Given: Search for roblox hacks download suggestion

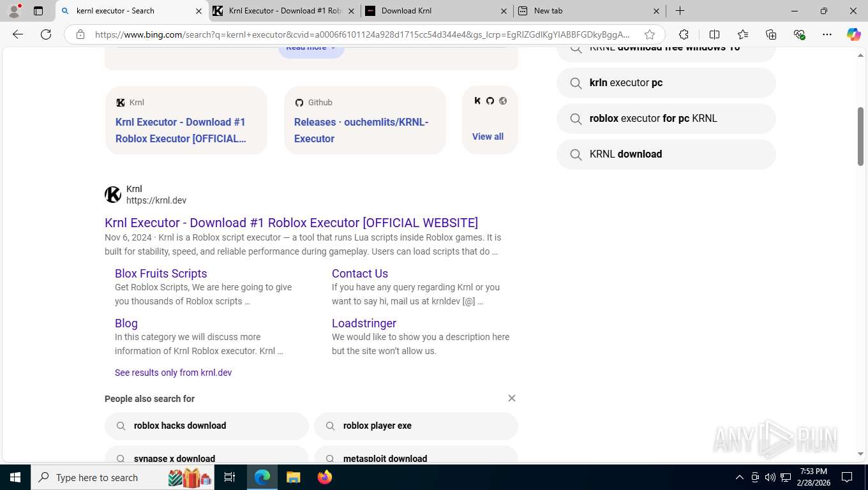Looking at the screenshot, I should tap(207, 426).
